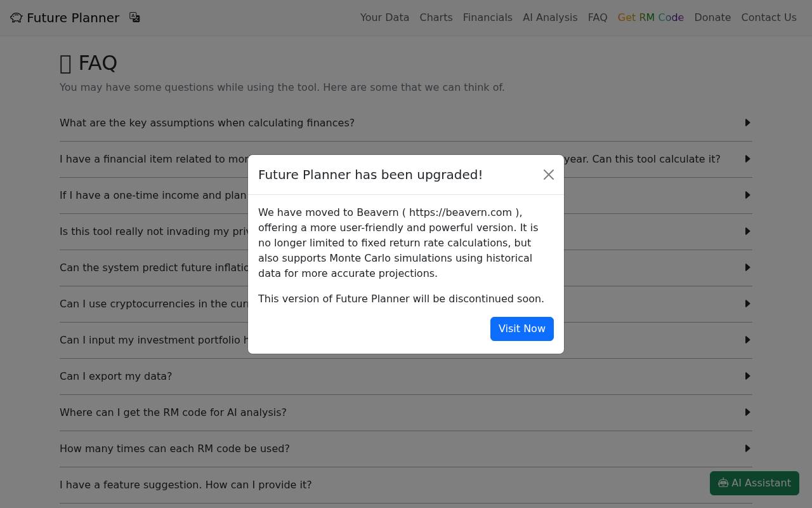Go to the Charts page

436,18
